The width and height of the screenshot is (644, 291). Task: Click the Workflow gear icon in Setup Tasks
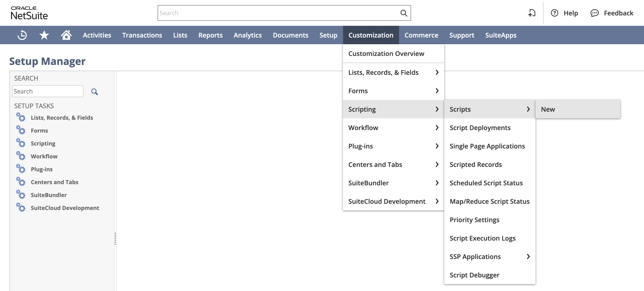(21, 156)
